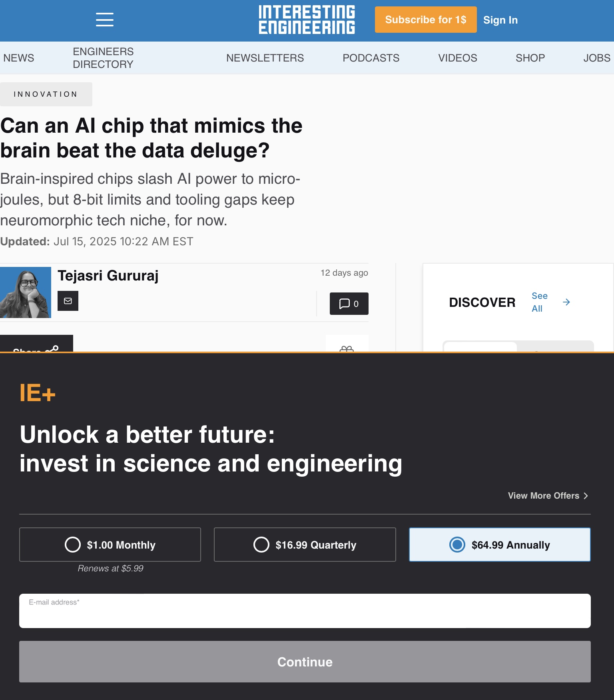
Task: Click the Interesting Engineering logo
Action: click(307, 20)
